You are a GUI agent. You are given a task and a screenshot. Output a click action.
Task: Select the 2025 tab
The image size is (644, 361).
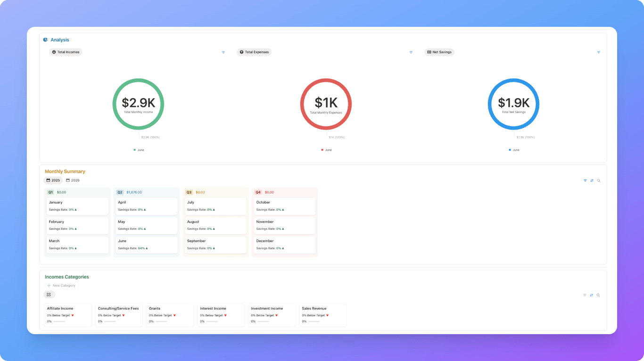point(53,180)
